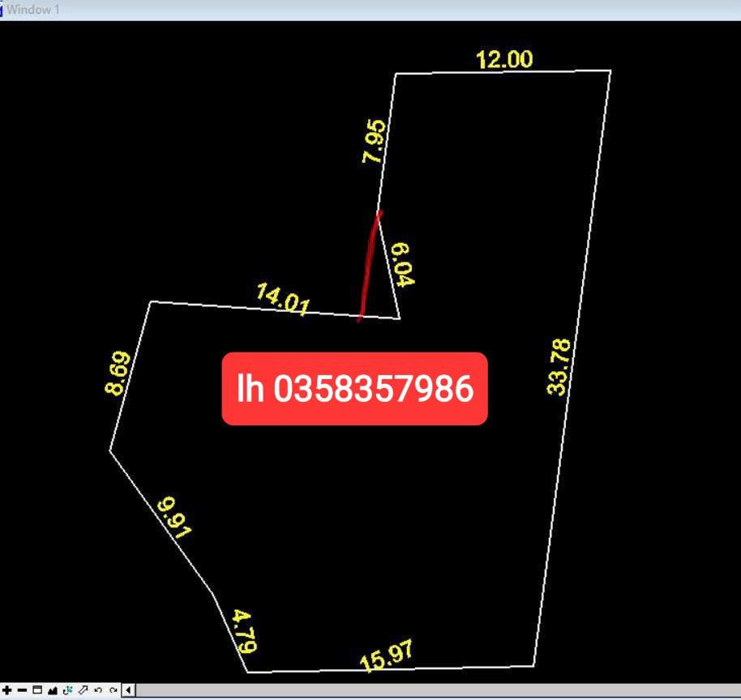Click the 33.78 dimension label

coord(559,366)
